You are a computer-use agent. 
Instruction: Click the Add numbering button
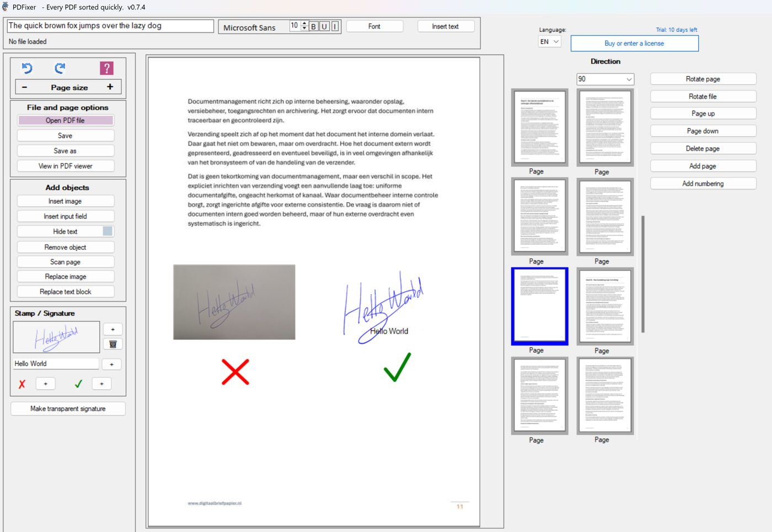(703, 184)
